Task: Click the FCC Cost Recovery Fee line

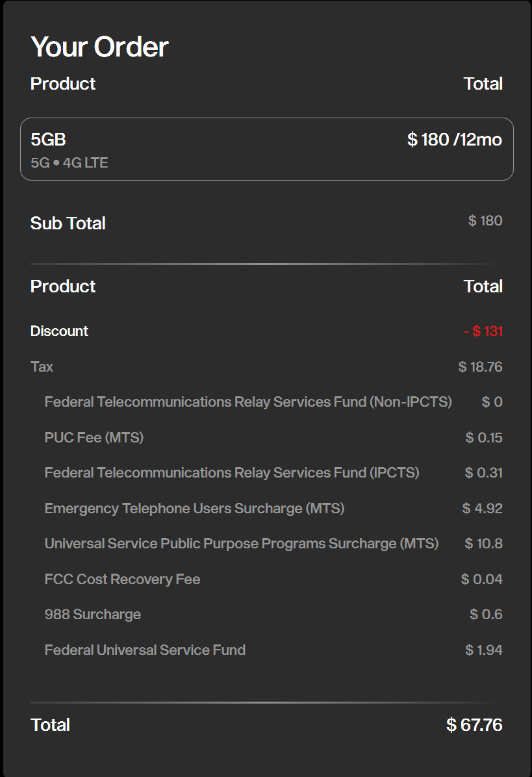Action: tap(122, 580)
